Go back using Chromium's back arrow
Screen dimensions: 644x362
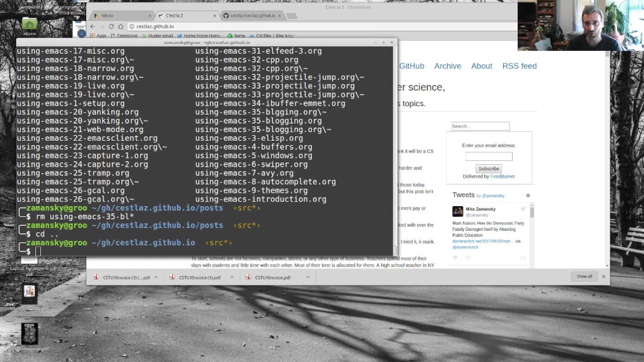coord(93,26)
